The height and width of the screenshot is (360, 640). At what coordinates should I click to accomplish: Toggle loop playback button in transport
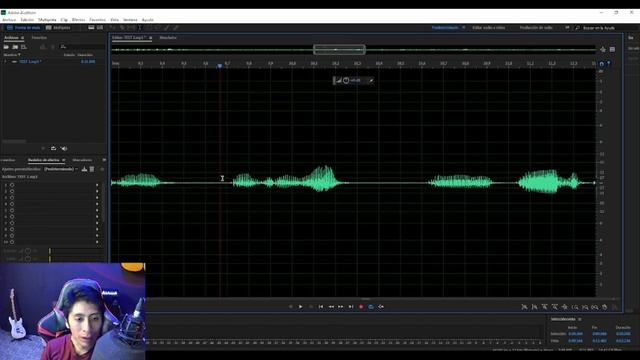click(371, 307)
